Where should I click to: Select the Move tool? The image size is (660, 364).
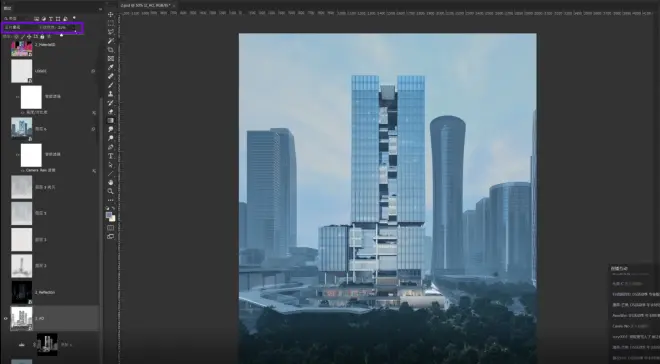tap(111, 14)
